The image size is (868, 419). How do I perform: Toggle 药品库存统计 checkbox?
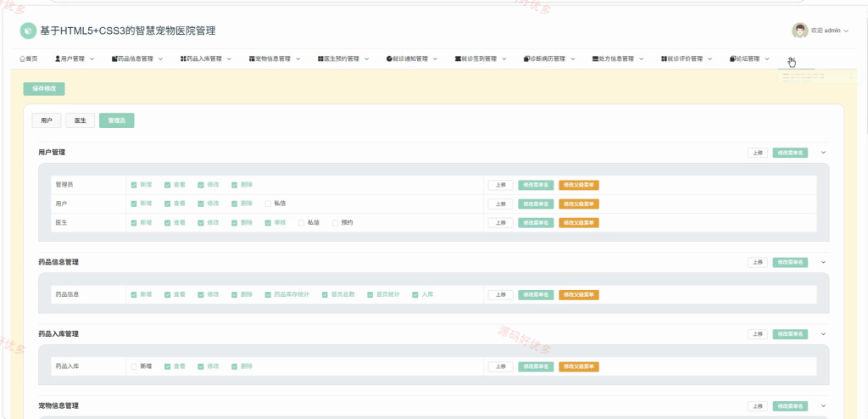268,295
